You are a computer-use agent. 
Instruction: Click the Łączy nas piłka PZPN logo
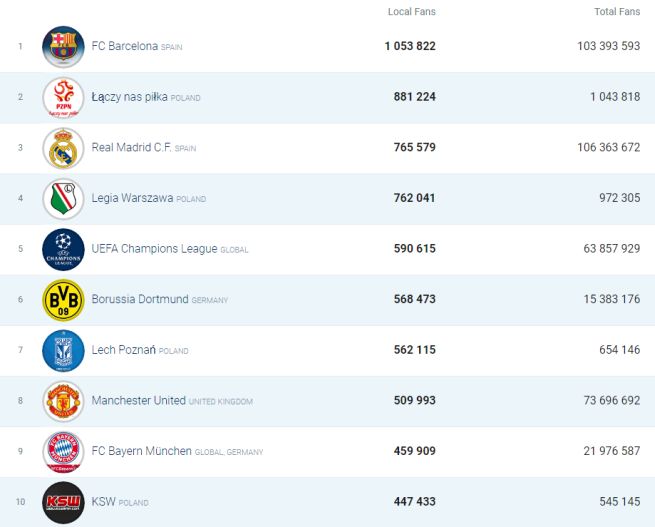(63, 98)
